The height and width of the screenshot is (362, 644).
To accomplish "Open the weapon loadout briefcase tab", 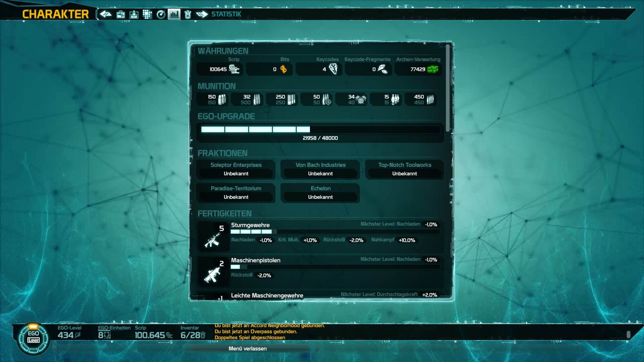I will (x=120, y=14).
